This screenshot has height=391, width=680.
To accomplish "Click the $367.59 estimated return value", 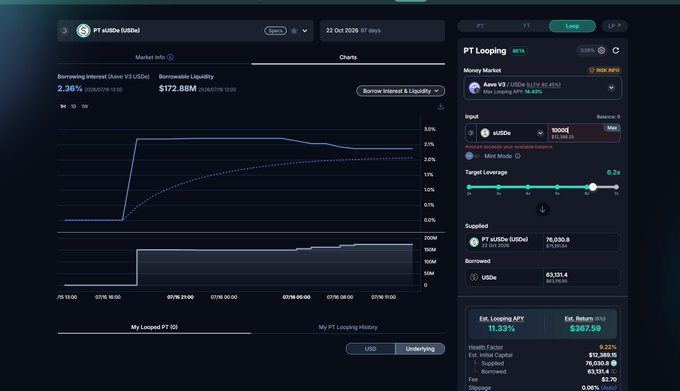I will 585,329.
